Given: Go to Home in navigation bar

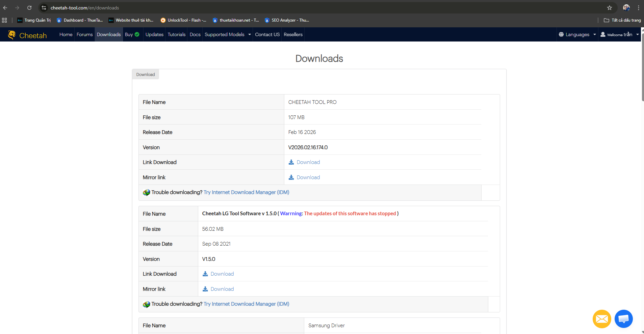Looking at the screenshot, I should click(x=66, y=34).
